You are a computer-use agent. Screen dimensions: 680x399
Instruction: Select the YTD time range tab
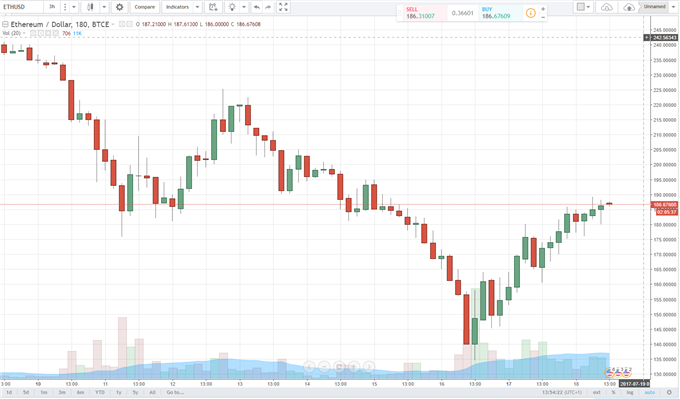tap(100, 392)
